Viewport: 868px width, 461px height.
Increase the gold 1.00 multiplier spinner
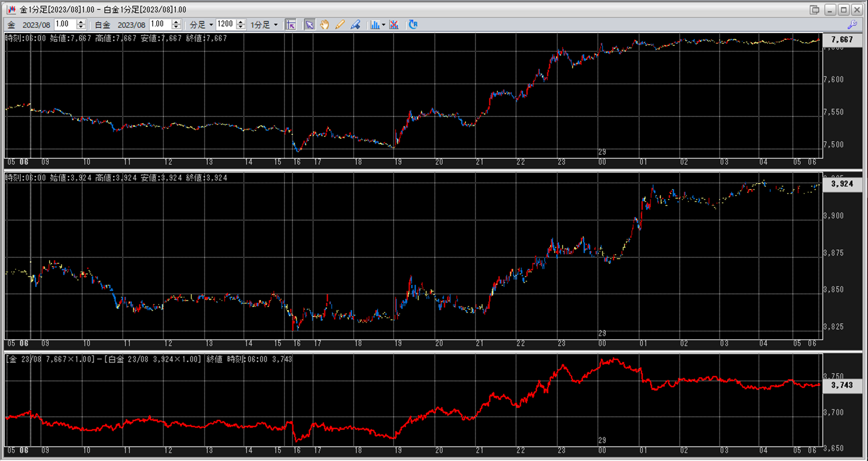(81, 22)
